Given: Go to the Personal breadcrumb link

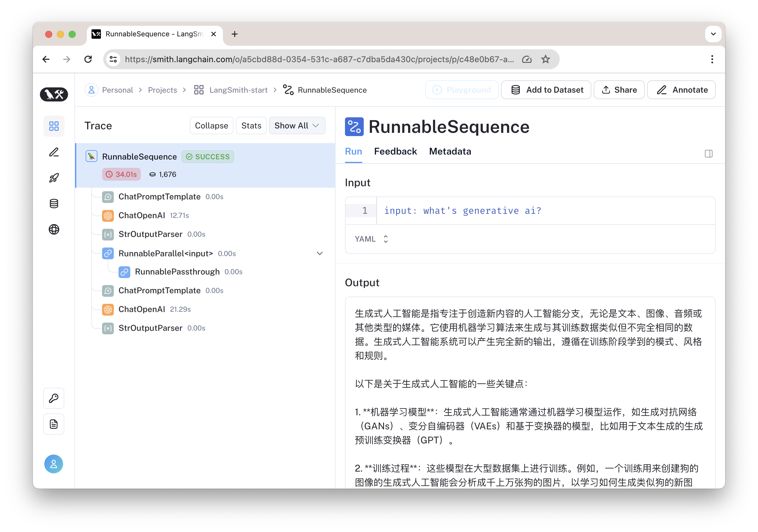Looking at the screenshot, I should [x=117, y=90].
